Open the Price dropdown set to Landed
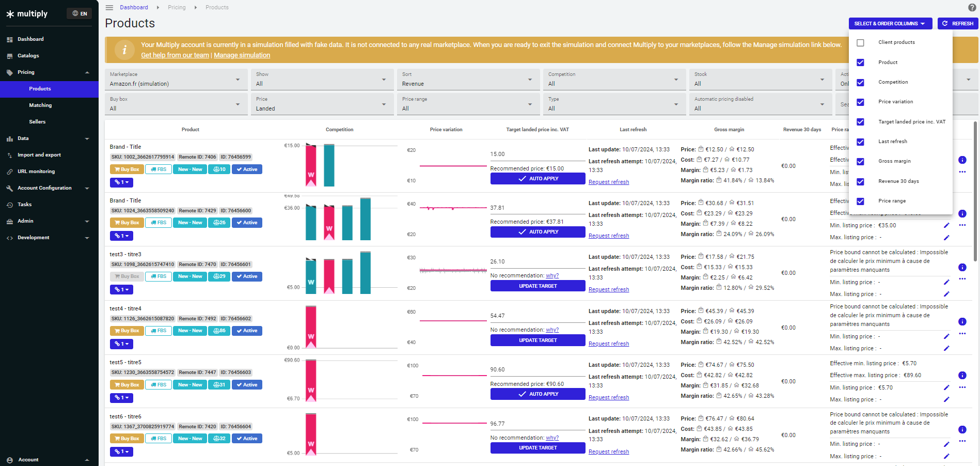 tap(322, 104)
